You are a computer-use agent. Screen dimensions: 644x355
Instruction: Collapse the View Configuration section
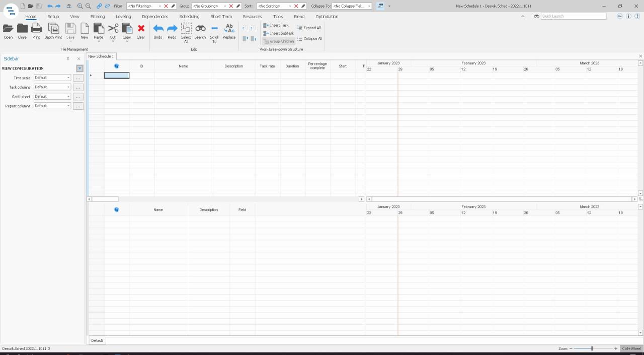tap(79, 68)
